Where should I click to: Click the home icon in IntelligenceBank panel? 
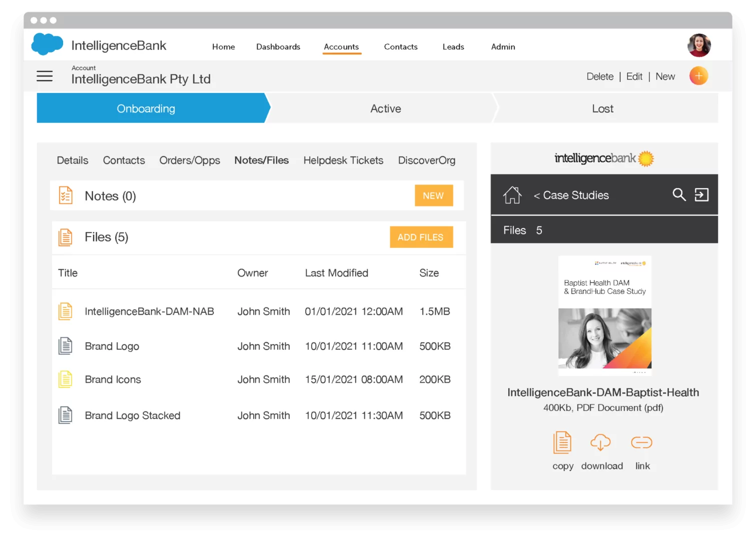click(x=512, y=195)
